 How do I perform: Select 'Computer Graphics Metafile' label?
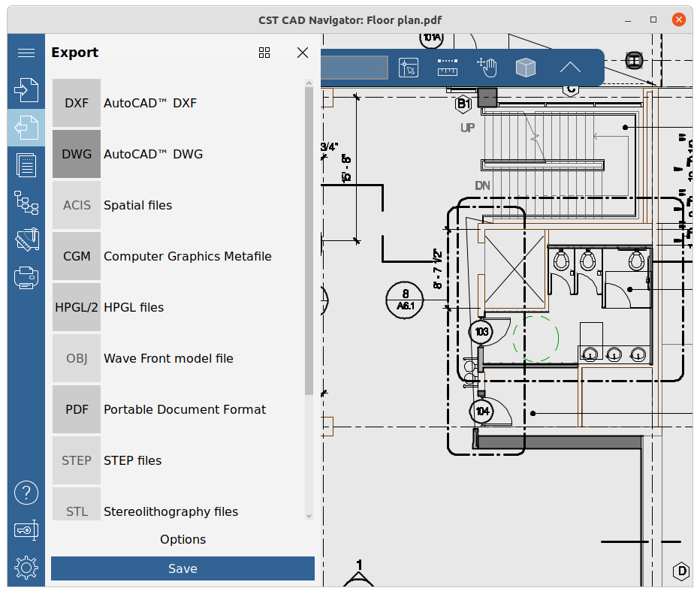click(x=188, y=256)
